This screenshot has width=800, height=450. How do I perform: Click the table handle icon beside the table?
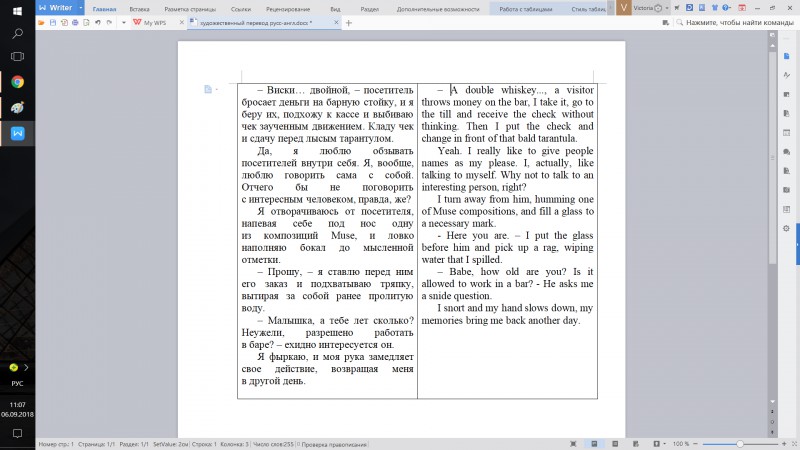tap(208, 89)
